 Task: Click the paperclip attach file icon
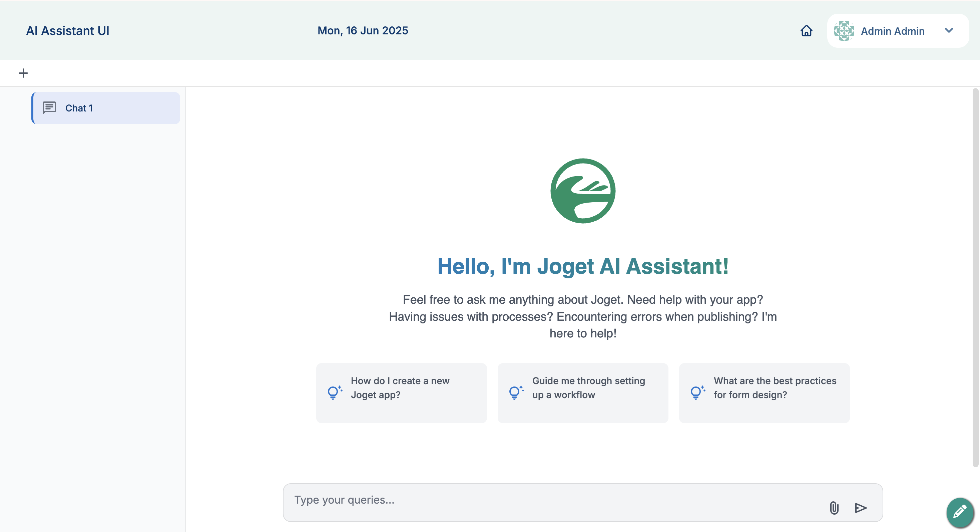[834, 508]
